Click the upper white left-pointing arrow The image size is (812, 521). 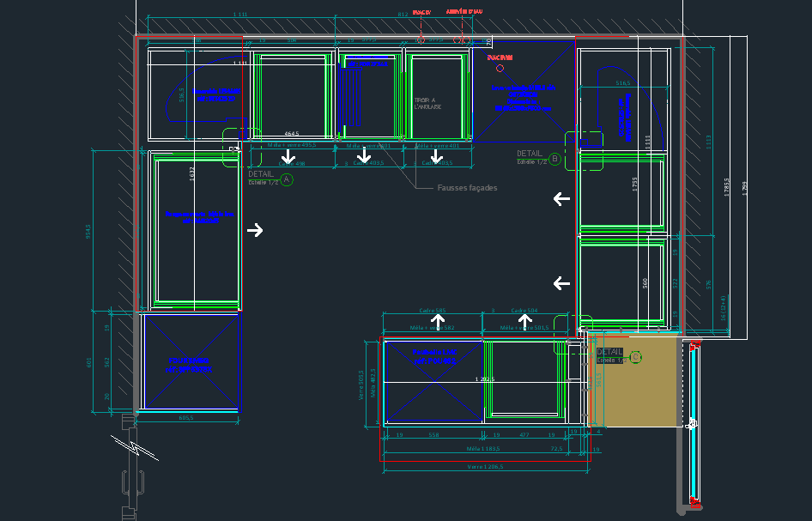561,199
